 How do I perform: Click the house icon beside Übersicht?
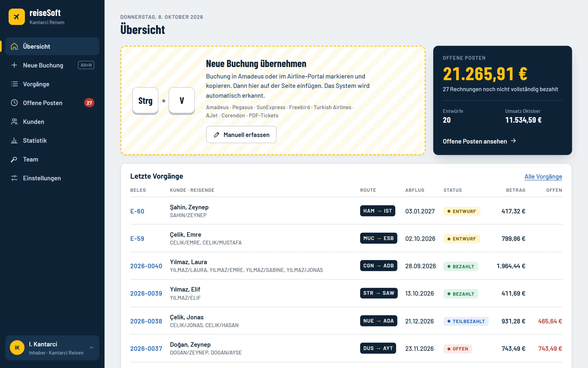point(14,46)
